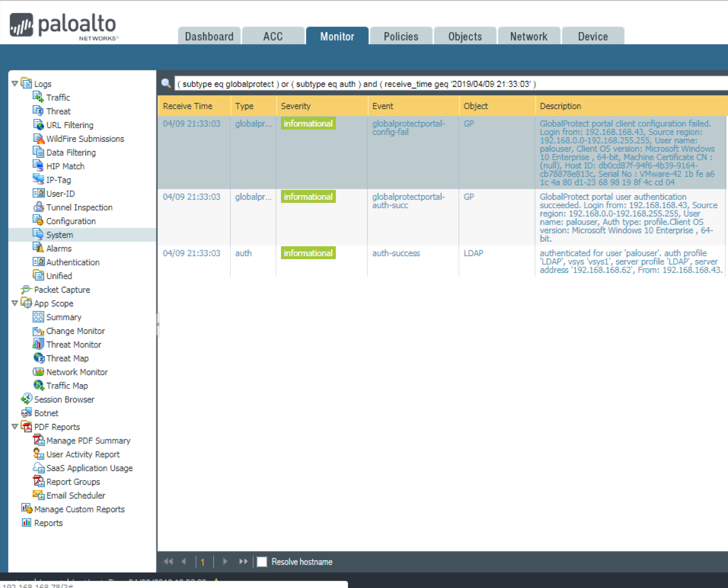Click the globalprotectportal-auth-succ event link
728x588 pixels.
click(x=408, y=201)
